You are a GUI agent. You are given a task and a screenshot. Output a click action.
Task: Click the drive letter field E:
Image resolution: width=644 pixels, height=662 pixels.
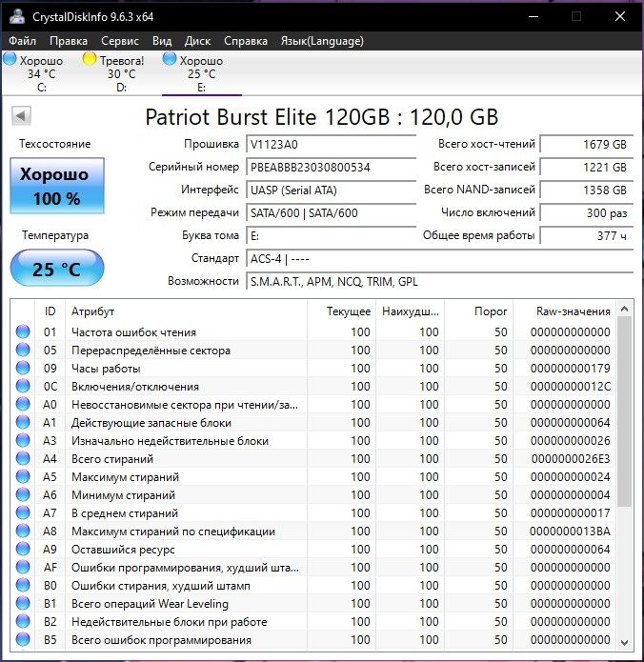coord(332,235)
